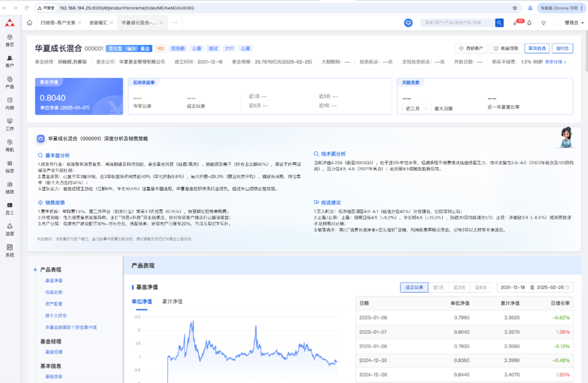588x383 pixels.
Task: Open 系统 in the left sidebar
Action: (x=10, y=251)
